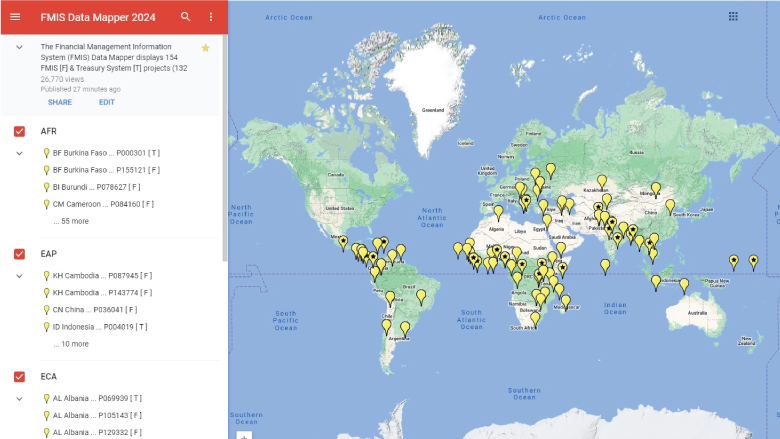Click the 26,770 views text
The height and width of the screenshot is (439, 780).
pyautogui.click(x=62, y=79)
